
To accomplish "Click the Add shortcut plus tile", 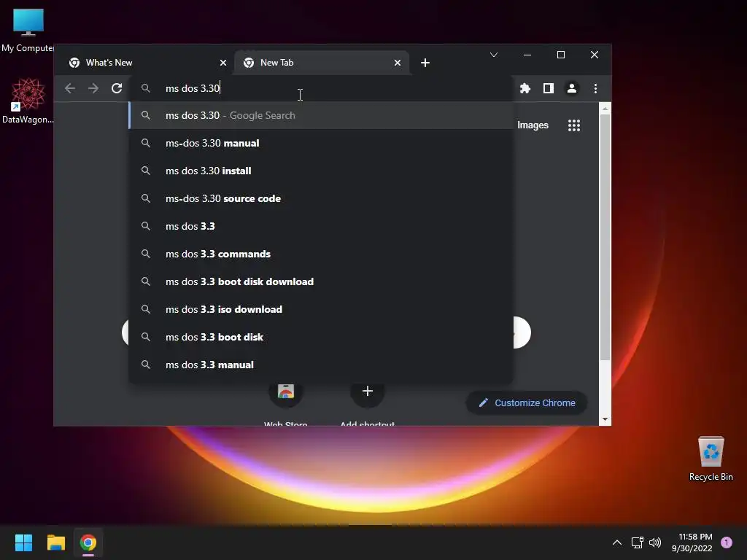I will click(368, 392).
